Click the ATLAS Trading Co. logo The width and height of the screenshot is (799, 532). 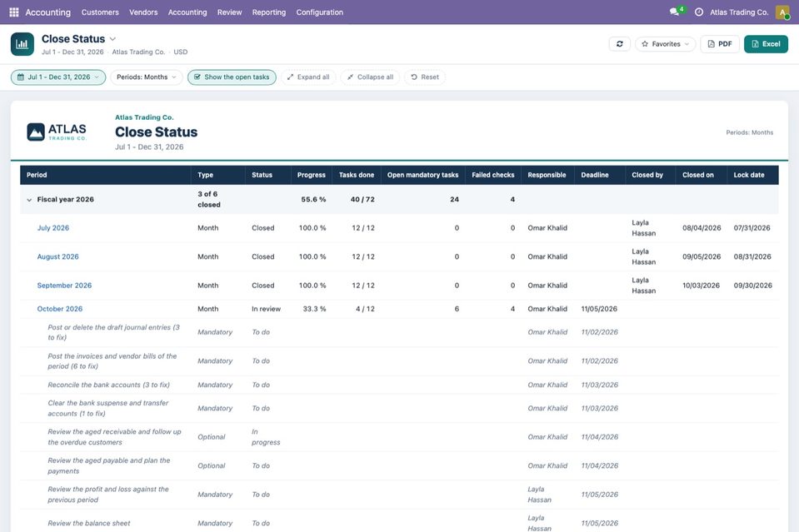57,132
